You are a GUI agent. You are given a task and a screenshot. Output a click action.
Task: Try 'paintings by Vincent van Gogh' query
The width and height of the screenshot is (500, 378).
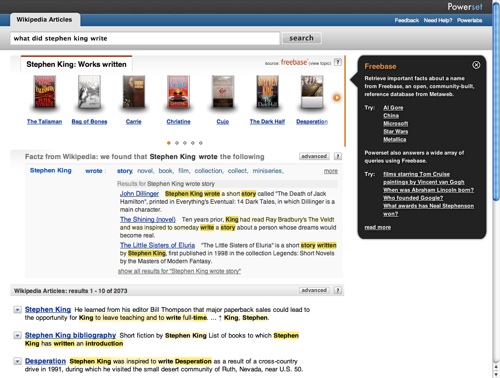[424, 182]
